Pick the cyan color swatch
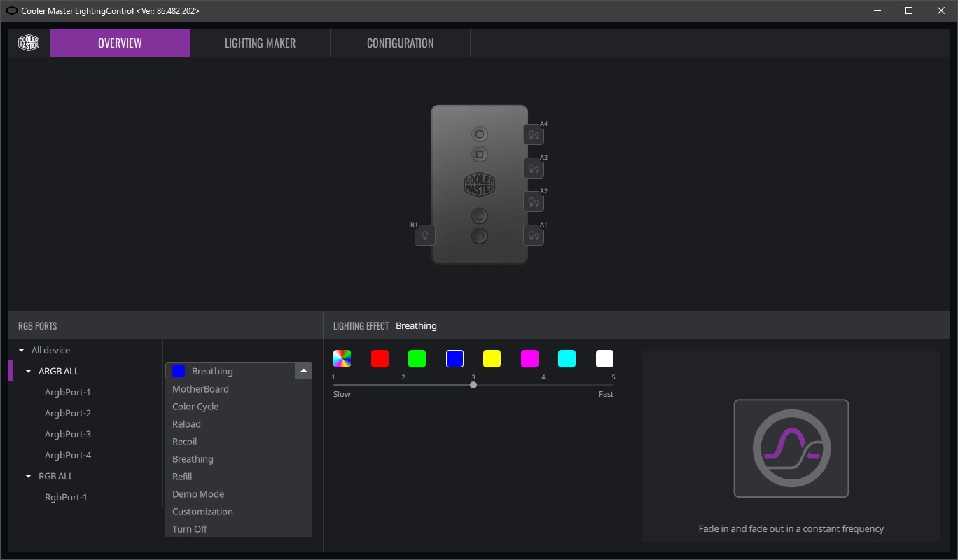This screenshot has height=560, width=958. click(x=567, y=359)
